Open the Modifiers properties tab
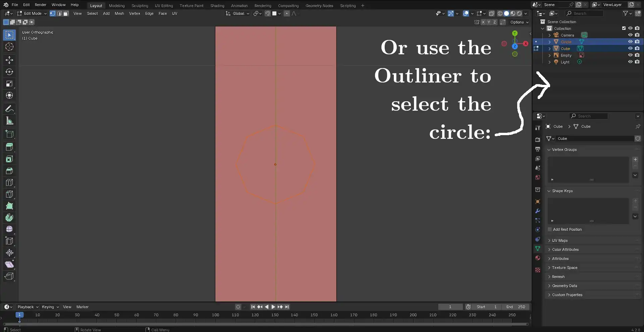 [x=538, y=211]
